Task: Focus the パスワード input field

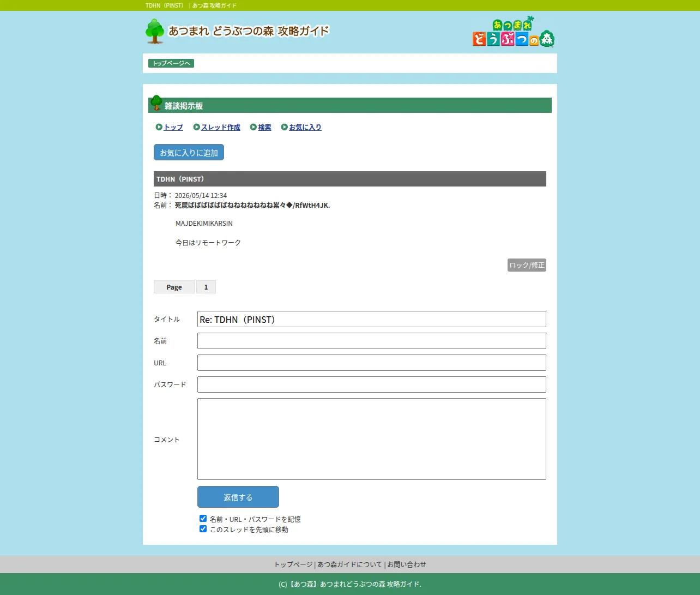Action: (x=372, y=384)
